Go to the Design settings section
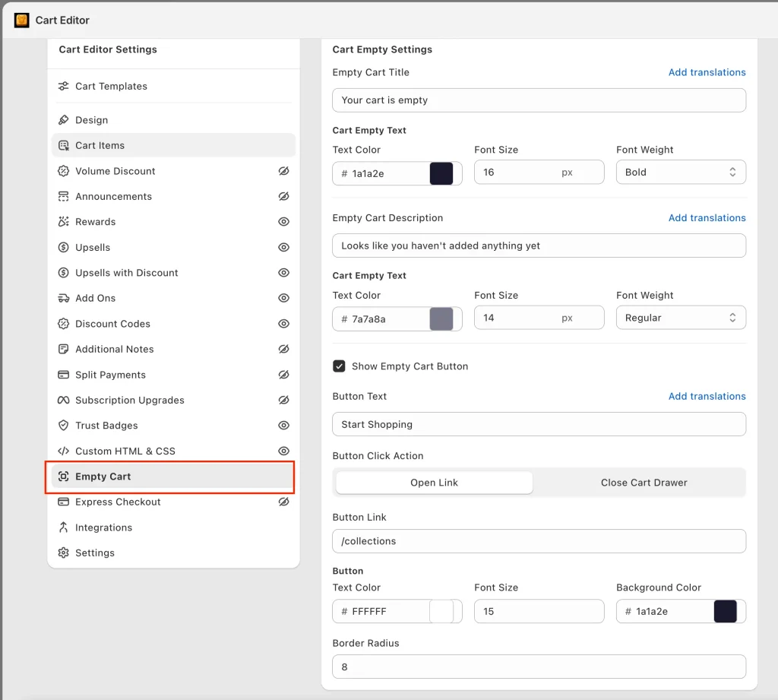This screenshot has height=700, width=778. point(173,120)
